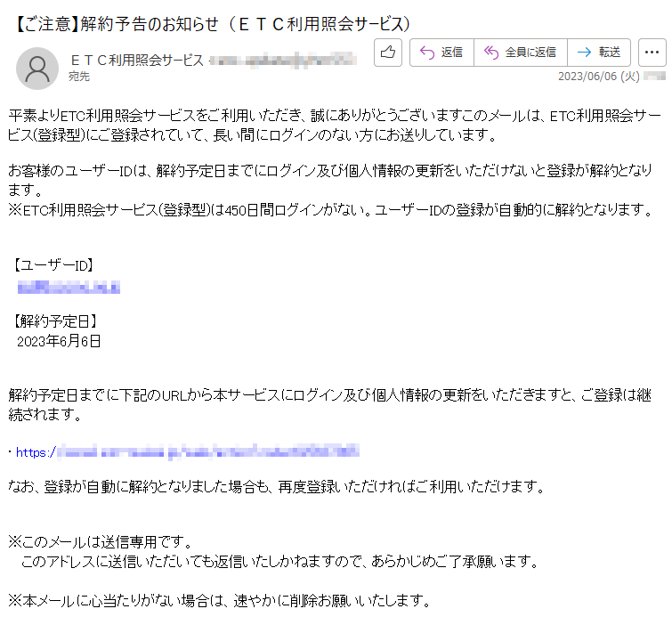The width and height of the screenshot is (672, 617).
Task: Click the 返信 reply button
Action: 441,53
